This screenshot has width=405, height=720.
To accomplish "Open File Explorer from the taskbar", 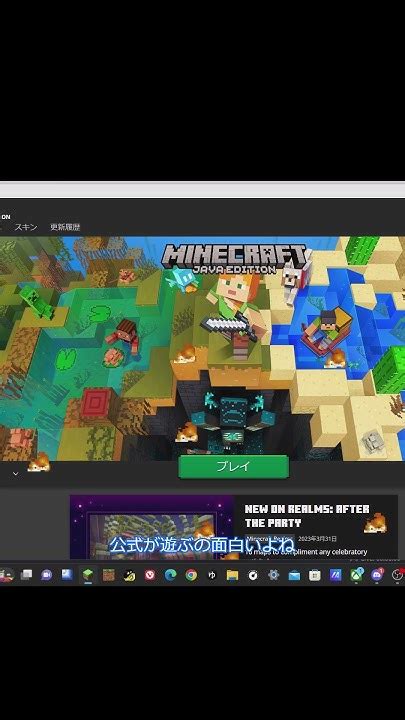I will pyautogui.click(x=232, y=574).
